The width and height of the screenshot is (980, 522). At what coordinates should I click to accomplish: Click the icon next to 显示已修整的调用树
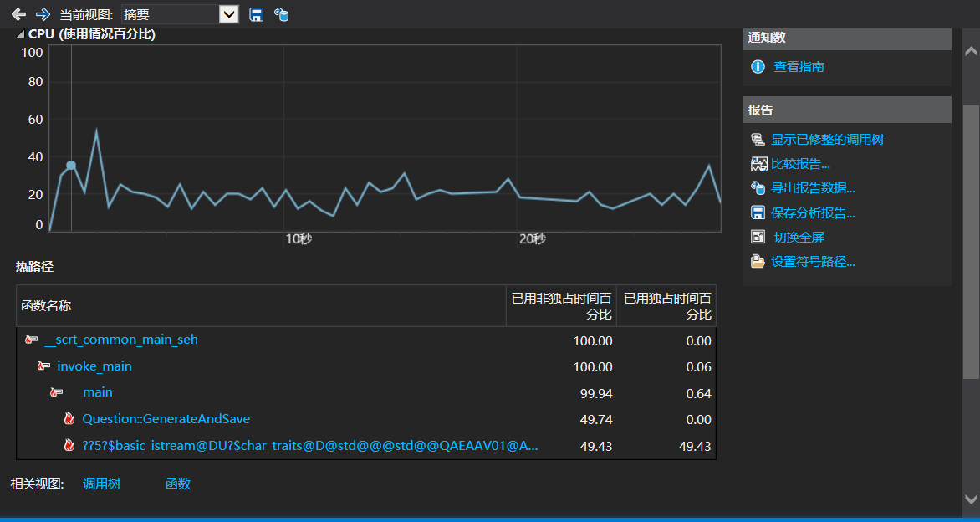coord(758,140)
